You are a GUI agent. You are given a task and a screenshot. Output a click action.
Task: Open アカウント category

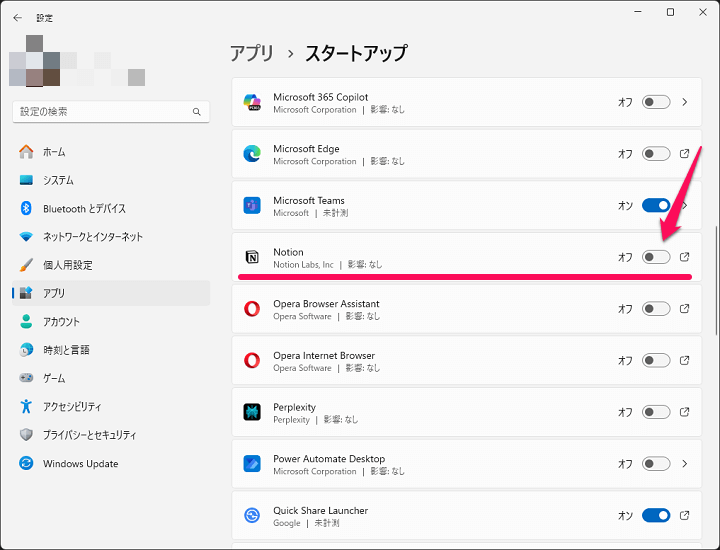pos(111,321)
